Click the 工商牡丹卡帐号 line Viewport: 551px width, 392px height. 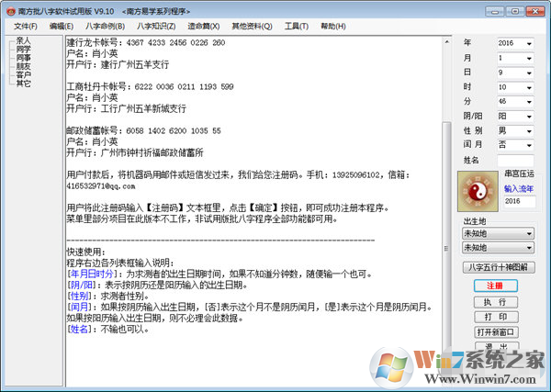click(x=150, y=87)
